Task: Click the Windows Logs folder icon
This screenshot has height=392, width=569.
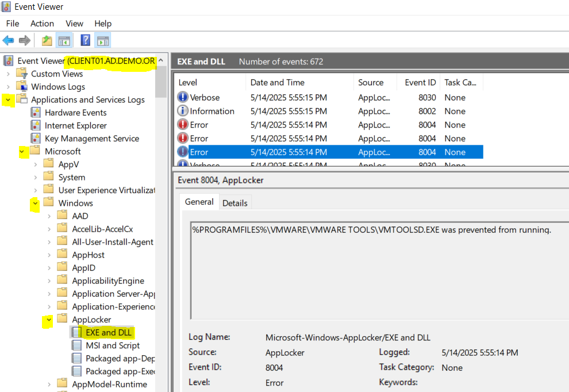Action: click(x=22, y=86)
